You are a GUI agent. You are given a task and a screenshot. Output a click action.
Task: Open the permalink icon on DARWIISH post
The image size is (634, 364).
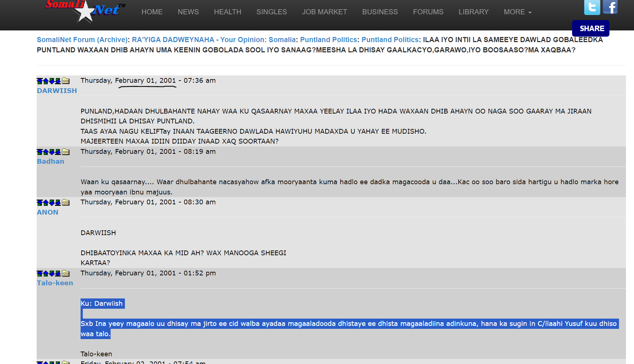[66, 81]
